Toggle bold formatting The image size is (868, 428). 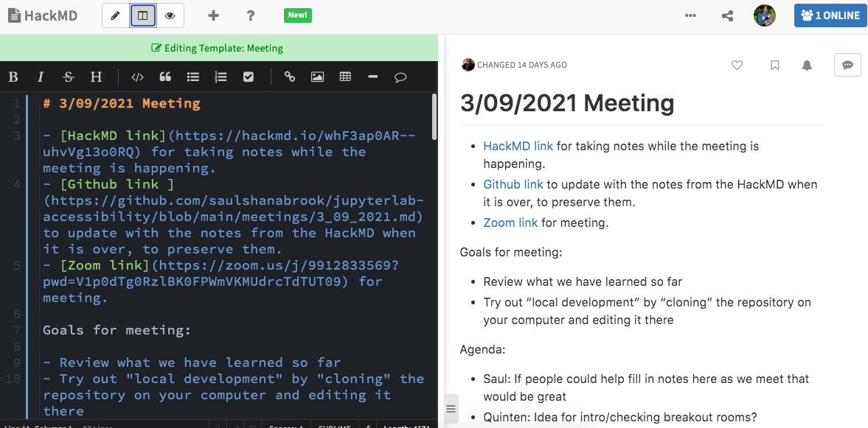(13, 77)
